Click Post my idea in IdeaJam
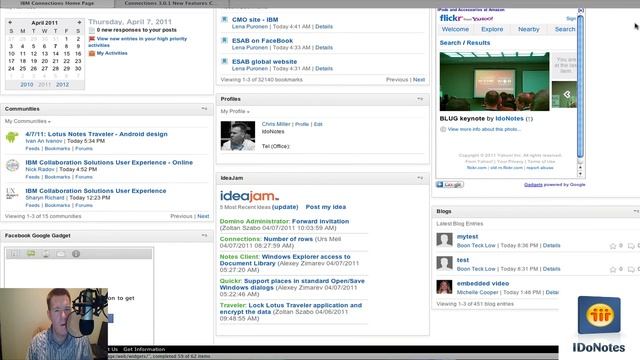The width and height of the screenshot is (640, 360). 326,207
